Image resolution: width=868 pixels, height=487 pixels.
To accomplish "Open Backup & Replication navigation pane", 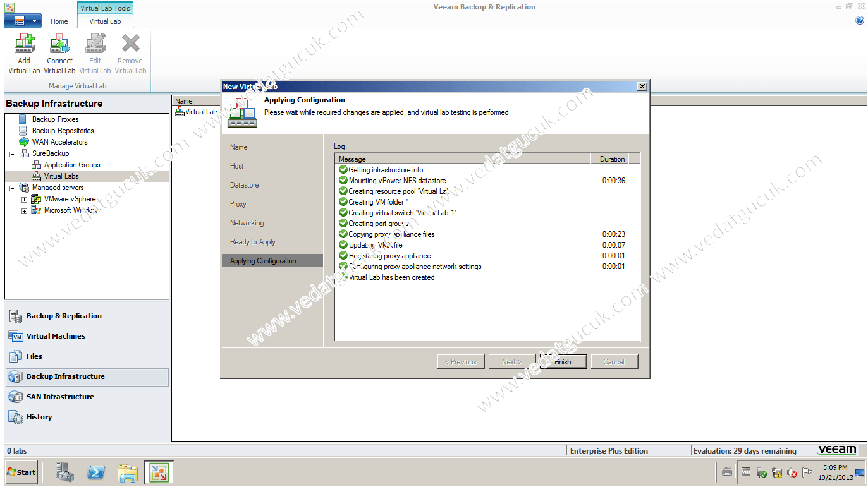I will pos(87,316).
